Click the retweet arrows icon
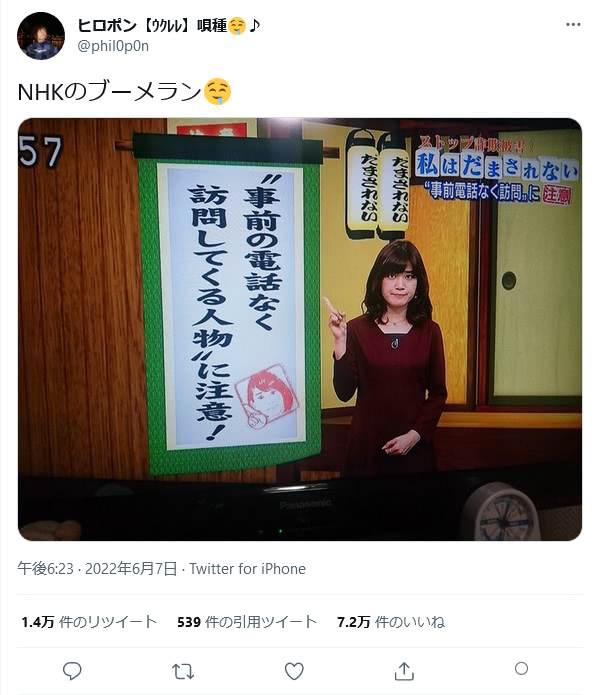598x695 pixels. pyautogui.click(x=183, y=671)
